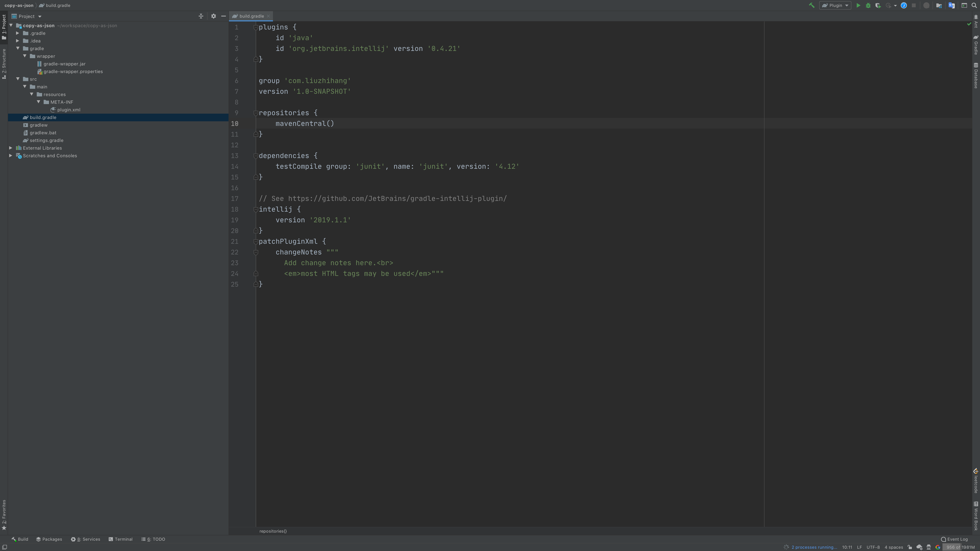Open Project Structure folder icon
The width and height of the screenshot is (980, 551).
[x=939, y=5]
